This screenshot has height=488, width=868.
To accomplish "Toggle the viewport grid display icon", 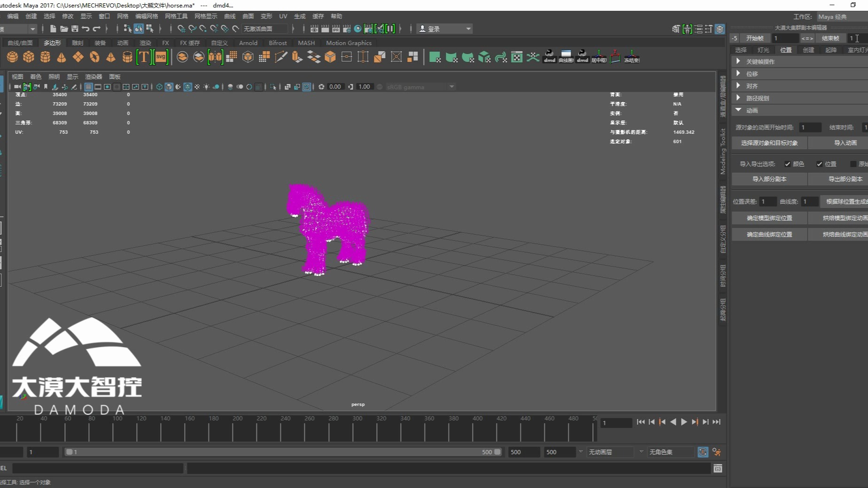I will pyautogui.click(x=88, y=87).
